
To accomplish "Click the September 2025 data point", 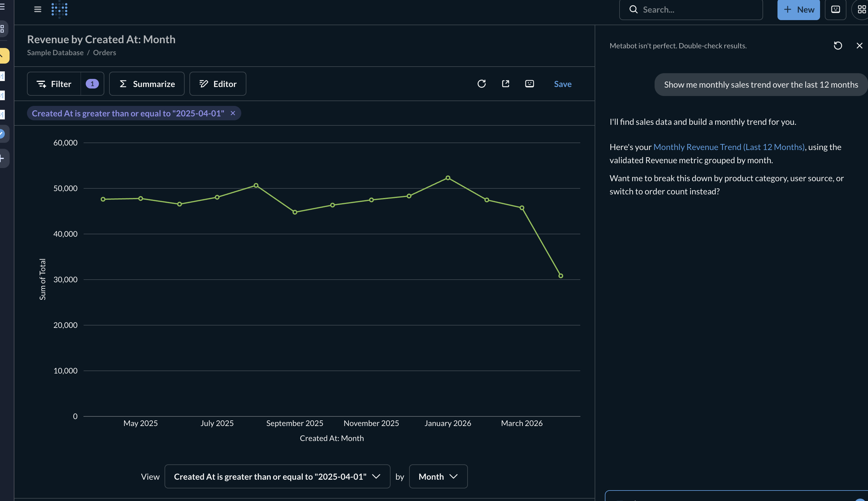I will (x=295, y=212).
